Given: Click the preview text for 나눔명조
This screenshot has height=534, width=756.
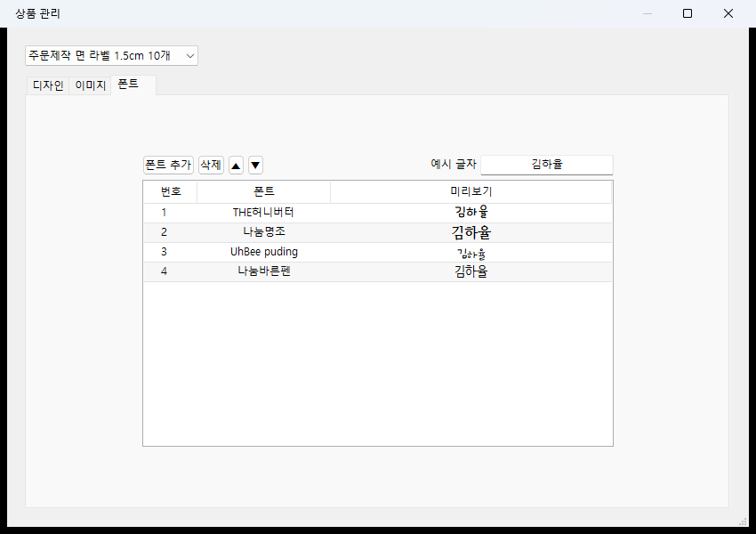Looking at the screenshot, I should (x=471, y=232).
